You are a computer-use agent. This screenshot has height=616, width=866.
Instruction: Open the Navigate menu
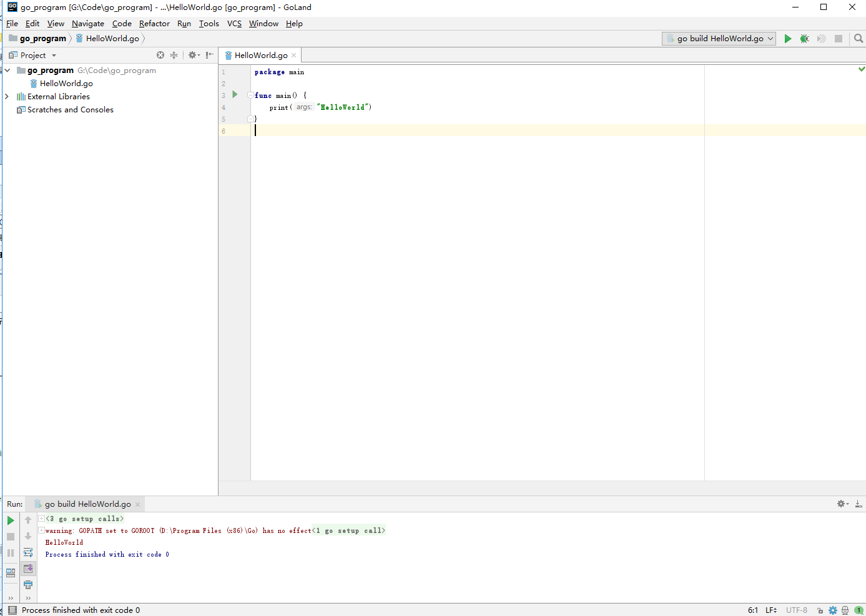(88, 24)
